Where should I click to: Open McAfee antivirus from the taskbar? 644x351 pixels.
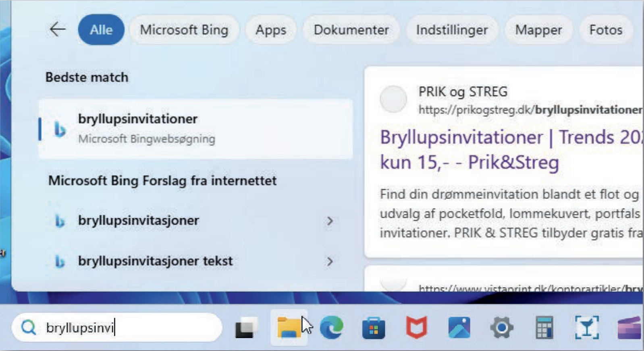tap(416, 327)
